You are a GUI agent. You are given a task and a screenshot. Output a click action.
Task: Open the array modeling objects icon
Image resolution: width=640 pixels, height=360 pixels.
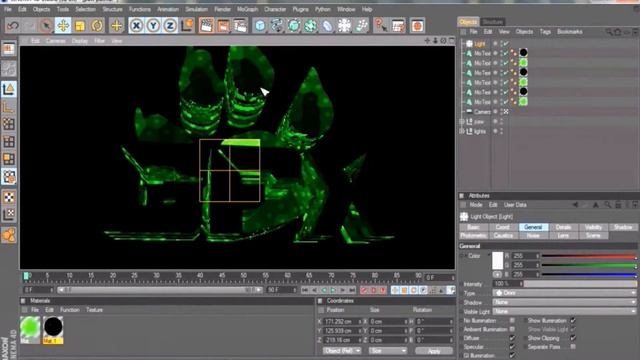point(311,26)
